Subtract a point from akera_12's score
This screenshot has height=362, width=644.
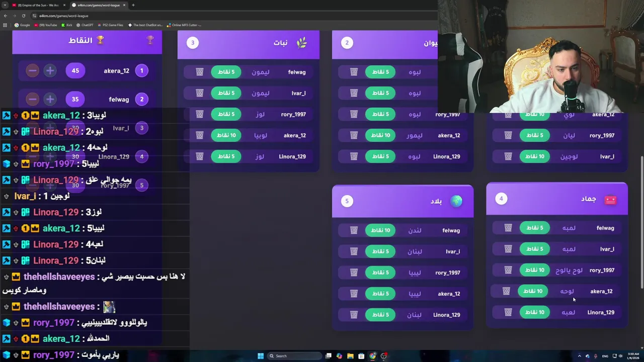pos(33,71)
